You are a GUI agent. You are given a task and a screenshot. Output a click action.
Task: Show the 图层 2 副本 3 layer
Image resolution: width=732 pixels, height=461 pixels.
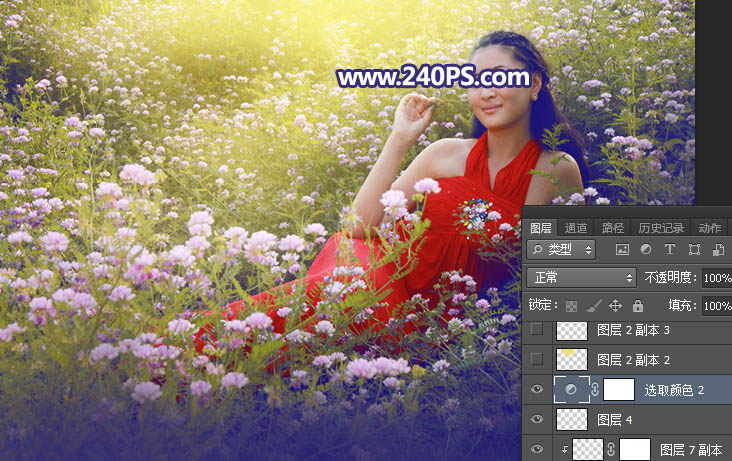click(538, 329)
